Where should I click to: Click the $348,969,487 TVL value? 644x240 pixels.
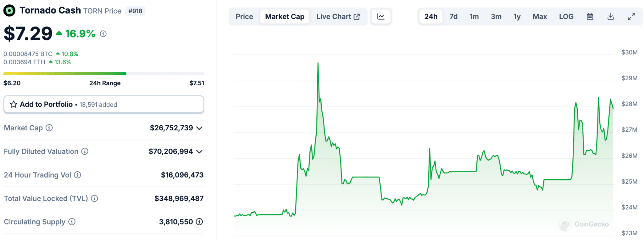179,198
